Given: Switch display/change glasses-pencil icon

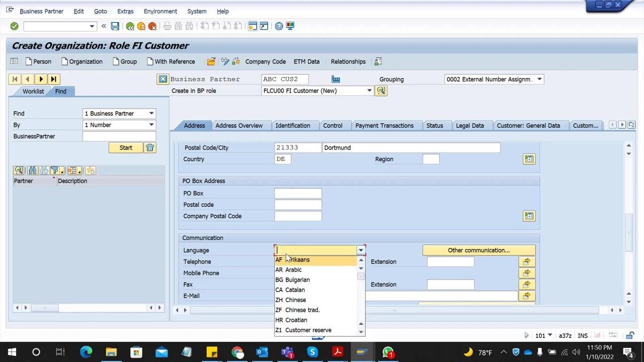Looking at the screenshot, I should pos(225,61).
